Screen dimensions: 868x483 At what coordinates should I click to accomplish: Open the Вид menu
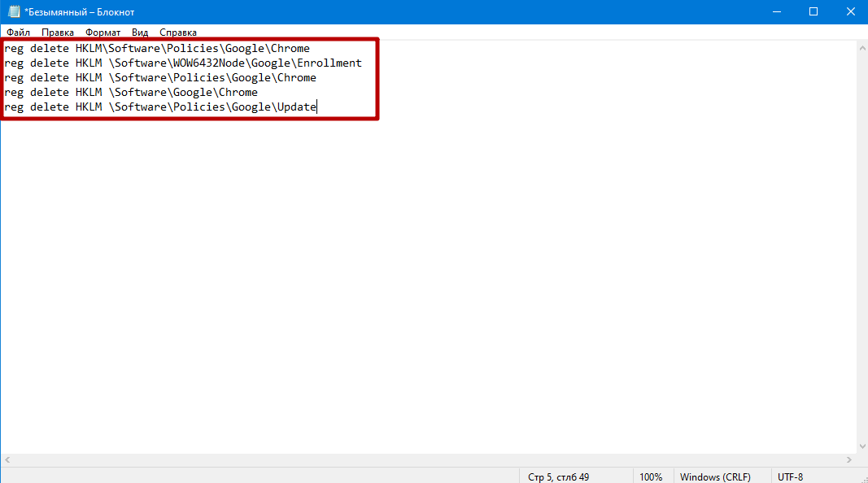(140, 33)
